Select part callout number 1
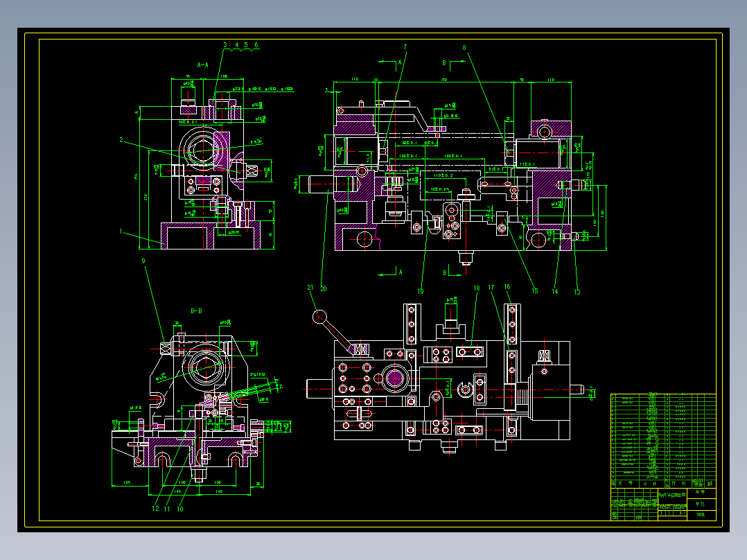The image size is (747, 560). pyautogui.click(x=121, y=231)
